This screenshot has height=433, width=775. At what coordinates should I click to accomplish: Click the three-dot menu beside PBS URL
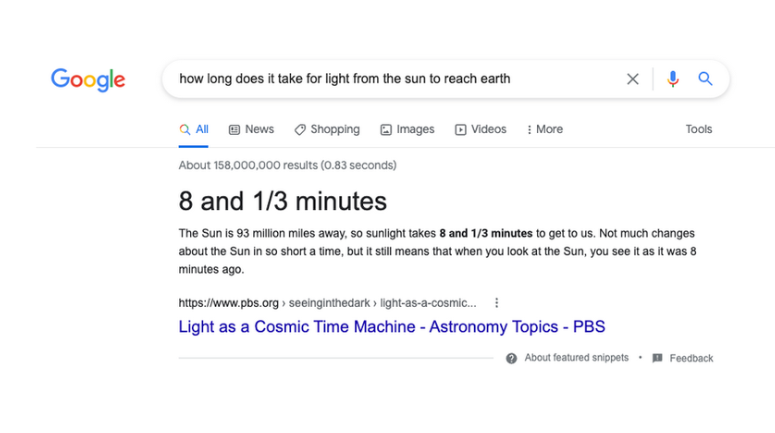point(497,303)
